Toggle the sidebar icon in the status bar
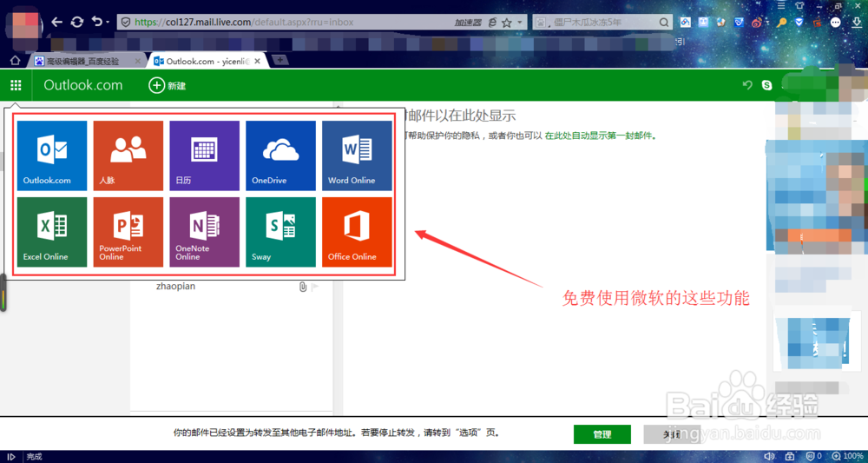Image resolution: width=868 pixels, height=463 pixels. click(11, 457)
